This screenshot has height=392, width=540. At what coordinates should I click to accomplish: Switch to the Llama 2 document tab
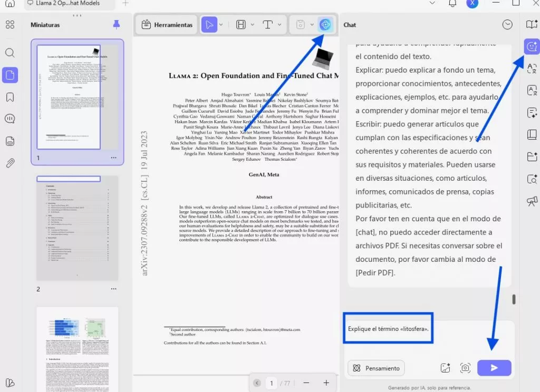point(69,4)
